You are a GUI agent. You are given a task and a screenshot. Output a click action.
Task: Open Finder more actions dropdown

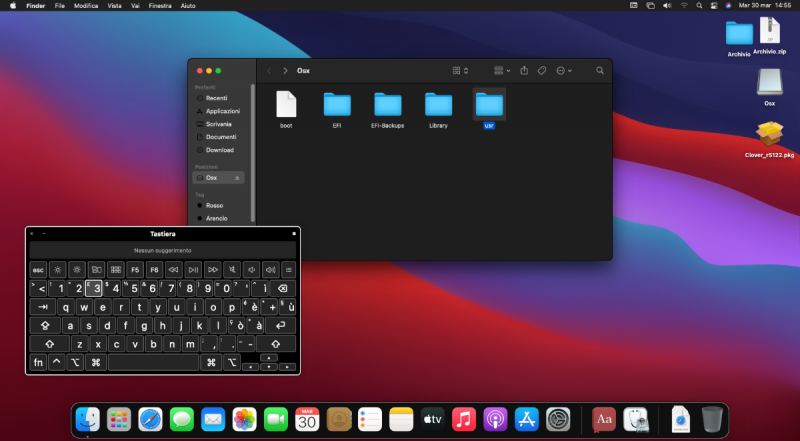tap(564, 70)
